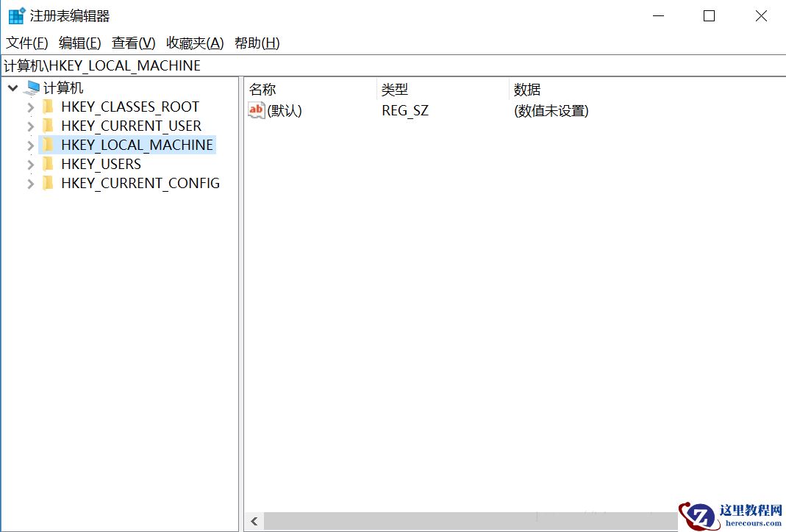Screen dimensions: 786x532
Task: Collapse the 计算机 root node
Action: click(x=12, y=87)
